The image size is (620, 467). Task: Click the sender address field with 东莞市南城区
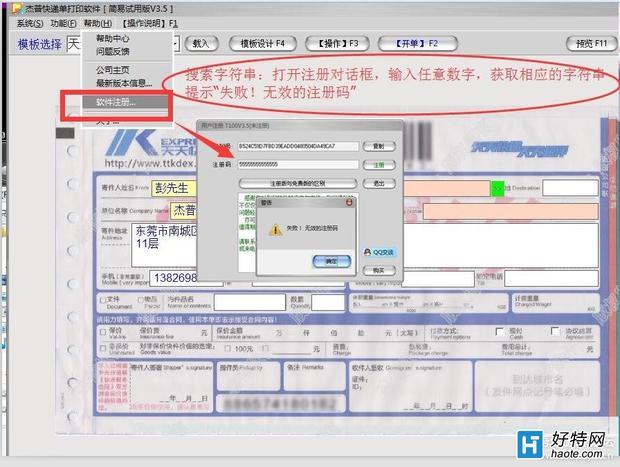click(x=164, y=245)
